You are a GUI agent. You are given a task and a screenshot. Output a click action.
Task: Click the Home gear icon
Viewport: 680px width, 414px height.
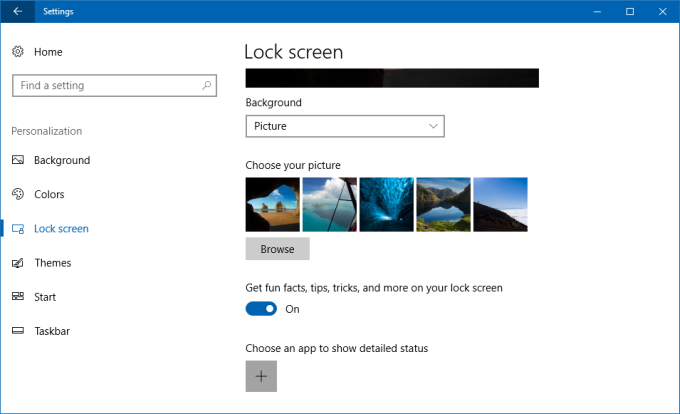pos(18,51)
